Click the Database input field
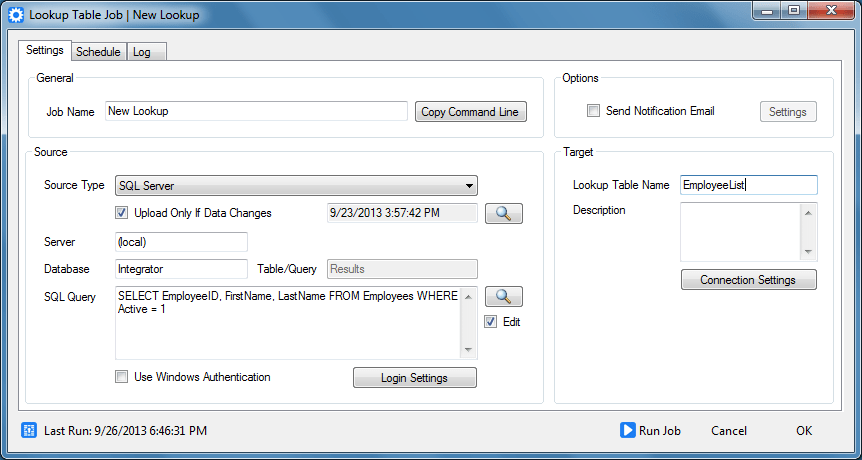The height and width of the screenshot is (460, 862). coord(181,269)
